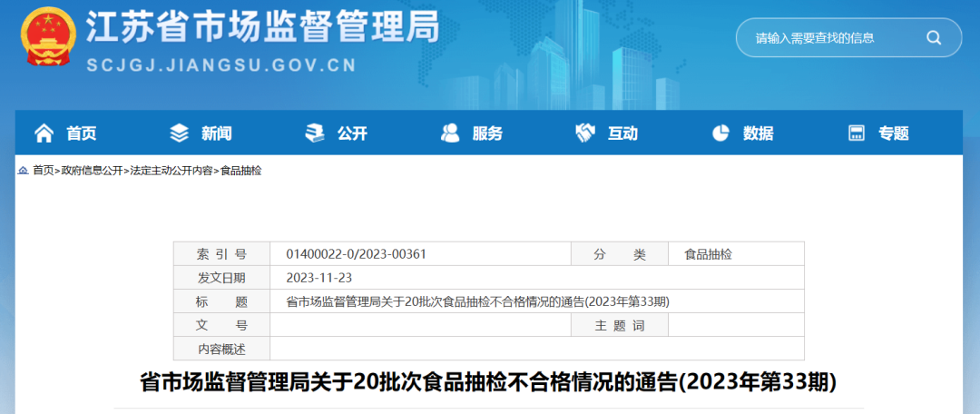Follow the 政府信息公开 breadcrumb link
Viewport: 980px width, 414px height.
(92, 171)
